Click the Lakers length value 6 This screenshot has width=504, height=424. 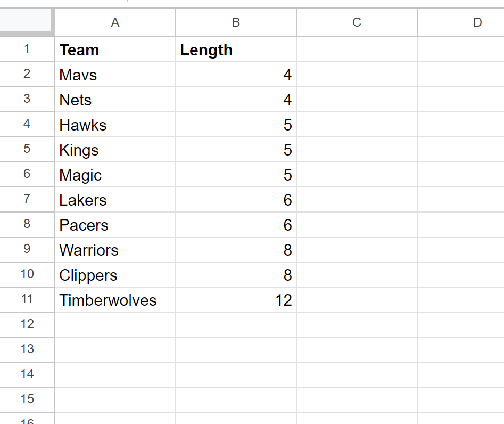coord(236,199)
